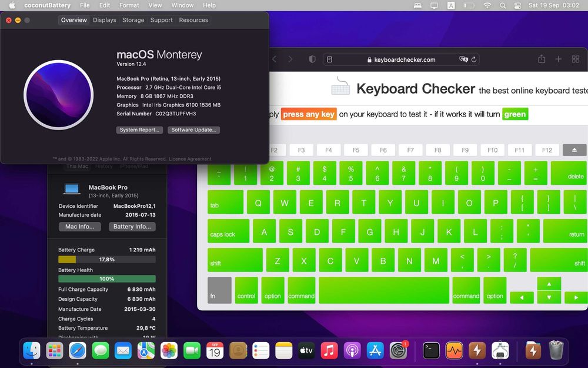Open the Support tab
588x368 pixels.
(x=161, y=20)
